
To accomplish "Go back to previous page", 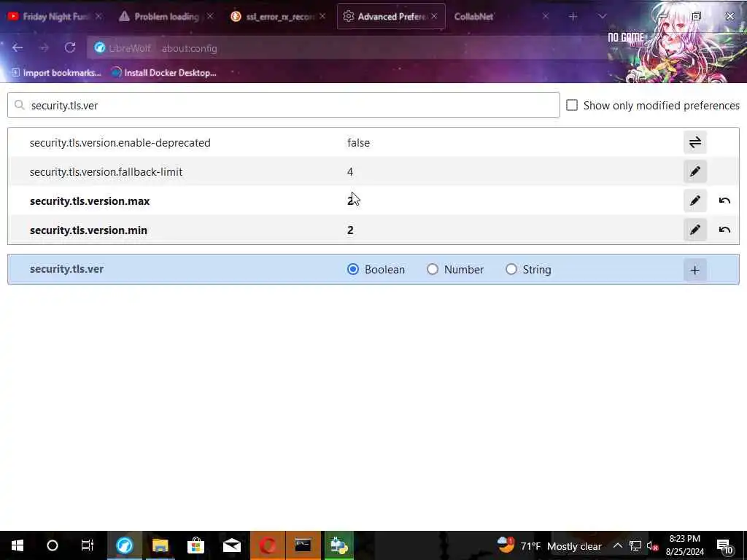I will pyautogui.click(x=18, y=47).
